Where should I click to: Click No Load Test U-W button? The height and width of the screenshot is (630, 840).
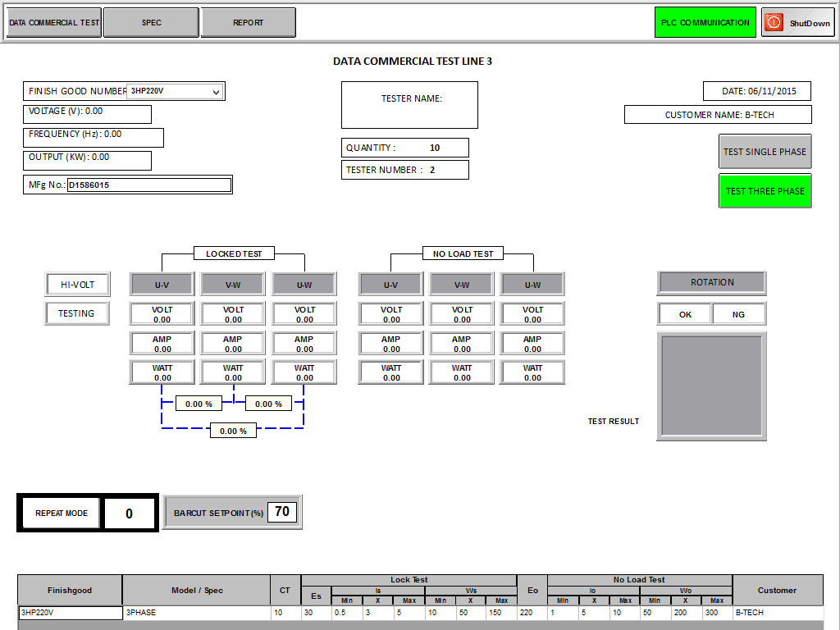532,285
